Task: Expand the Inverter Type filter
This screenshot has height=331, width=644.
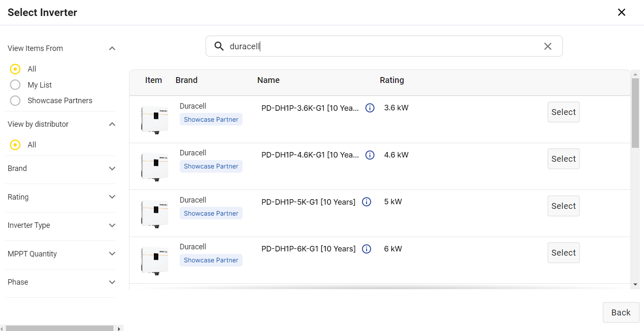Action: pos(112,225)
